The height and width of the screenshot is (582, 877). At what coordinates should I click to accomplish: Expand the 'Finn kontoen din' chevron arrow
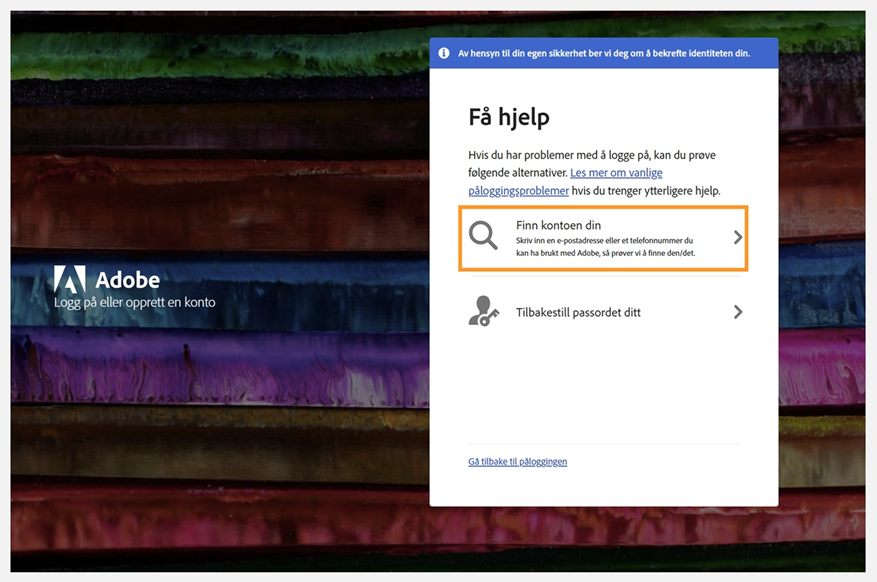click(738, 238)
